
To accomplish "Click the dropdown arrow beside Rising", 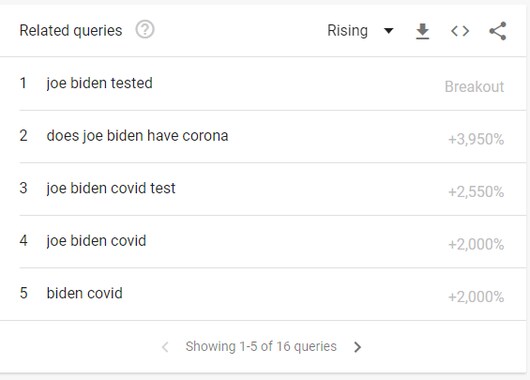I will click(x=389, y=31).
